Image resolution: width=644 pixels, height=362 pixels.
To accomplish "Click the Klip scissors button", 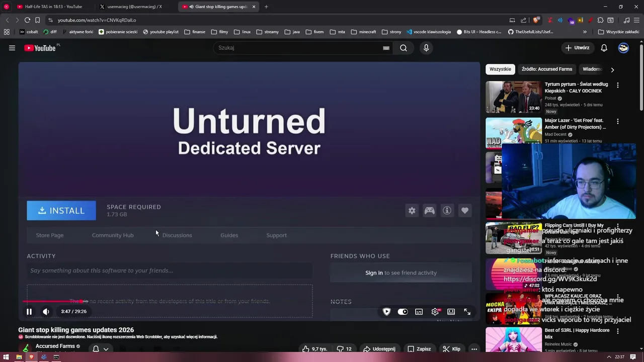I will point(451,349).
